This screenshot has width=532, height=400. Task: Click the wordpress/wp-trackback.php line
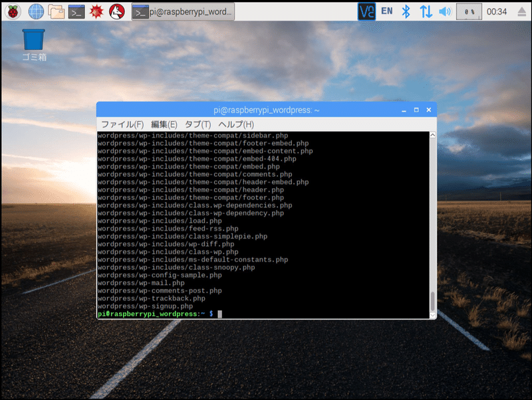pos(152,298)
